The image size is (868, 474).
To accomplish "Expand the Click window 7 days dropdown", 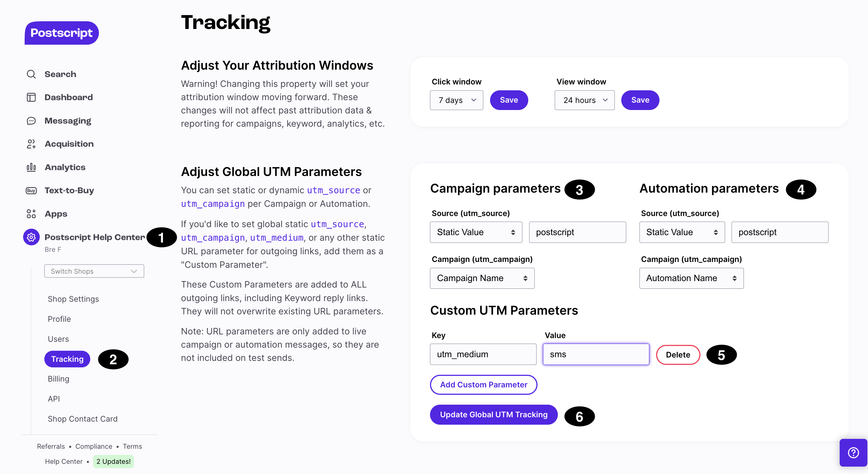I will pos(456,100).
